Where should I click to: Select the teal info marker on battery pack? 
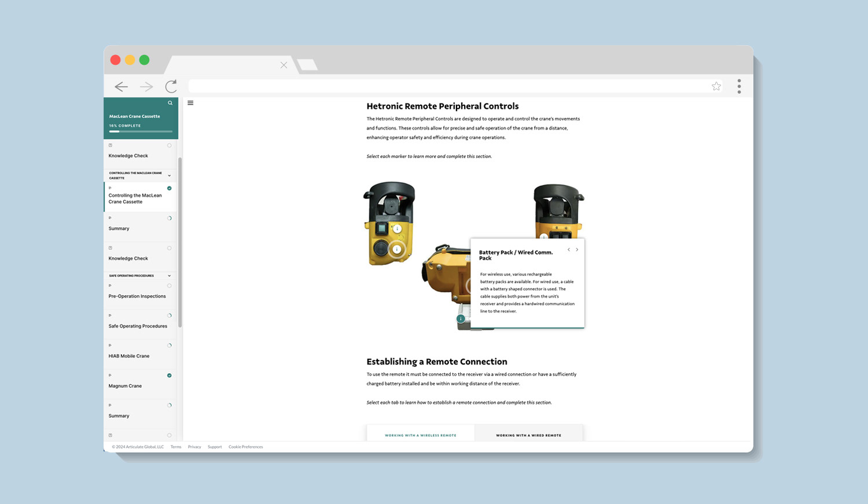461,319
